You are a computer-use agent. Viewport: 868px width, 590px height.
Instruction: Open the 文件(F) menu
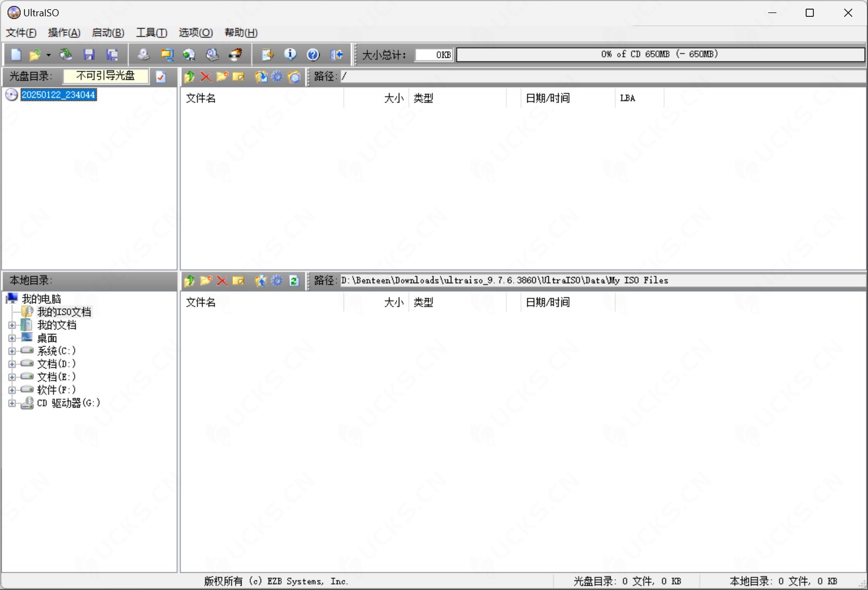click(x=21, y=33)
